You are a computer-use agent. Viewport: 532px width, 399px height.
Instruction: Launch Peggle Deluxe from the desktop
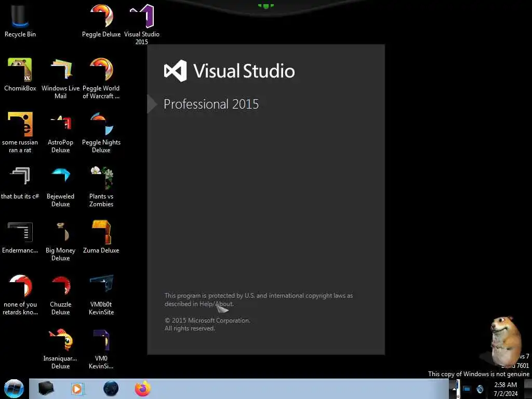point(101,20)
